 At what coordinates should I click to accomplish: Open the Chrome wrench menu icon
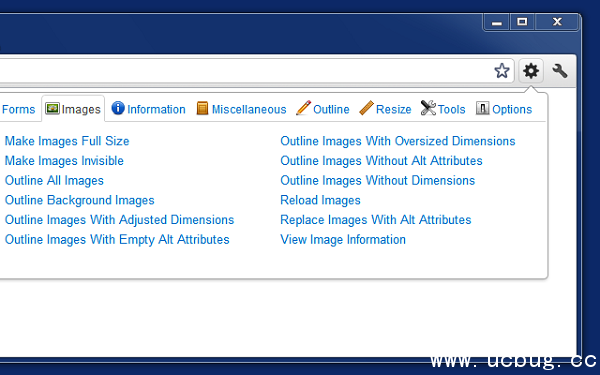(559, 71)
